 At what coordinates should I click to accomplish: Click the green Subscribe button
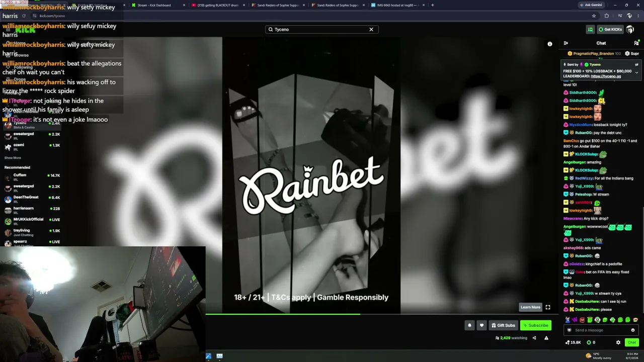click(535, 325)
